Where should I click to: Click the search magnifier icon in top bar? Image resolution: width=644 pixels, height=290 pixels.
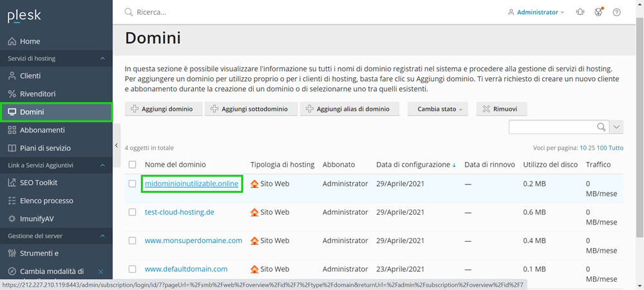click(x=129, y=12)
